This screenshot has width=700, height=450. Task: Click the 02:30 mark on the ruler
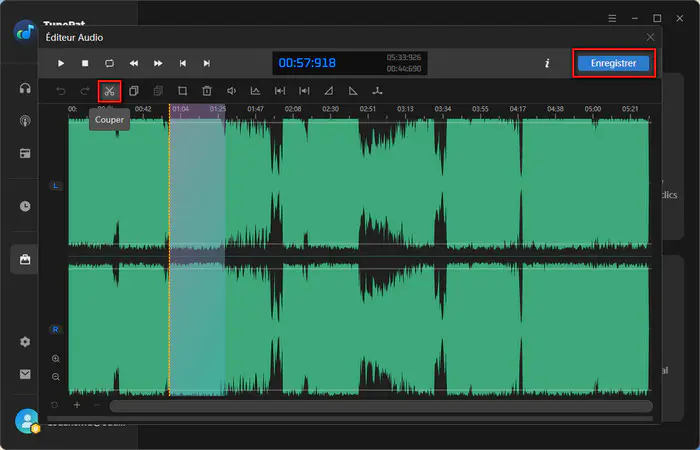(x=330, y=109)
